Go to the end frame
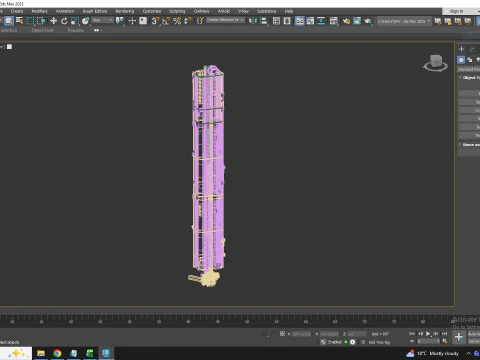Viewport: 480px width, 360px height. coord(444,334)
